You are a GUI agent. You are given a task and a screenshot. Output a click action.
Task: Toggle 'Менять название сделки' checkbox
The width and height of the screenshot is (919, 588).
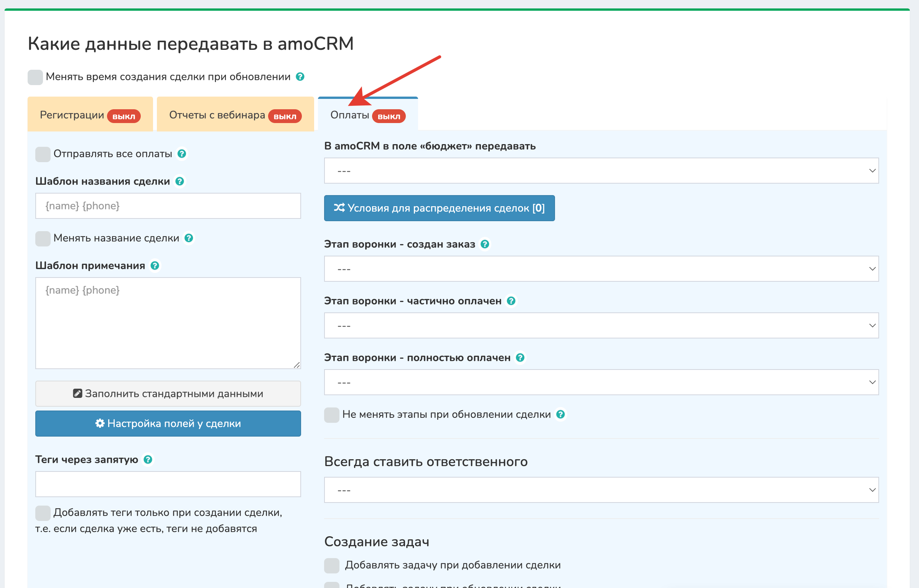coord(43,238)
